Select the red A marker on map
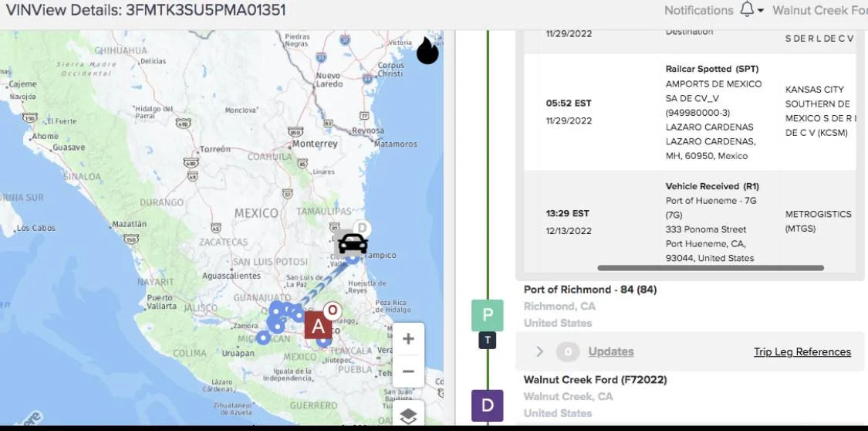 (319, 326)
